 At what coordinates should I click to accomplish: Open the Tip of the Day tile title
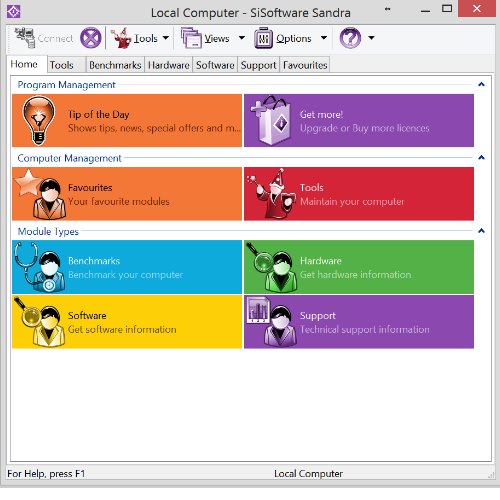99,115
